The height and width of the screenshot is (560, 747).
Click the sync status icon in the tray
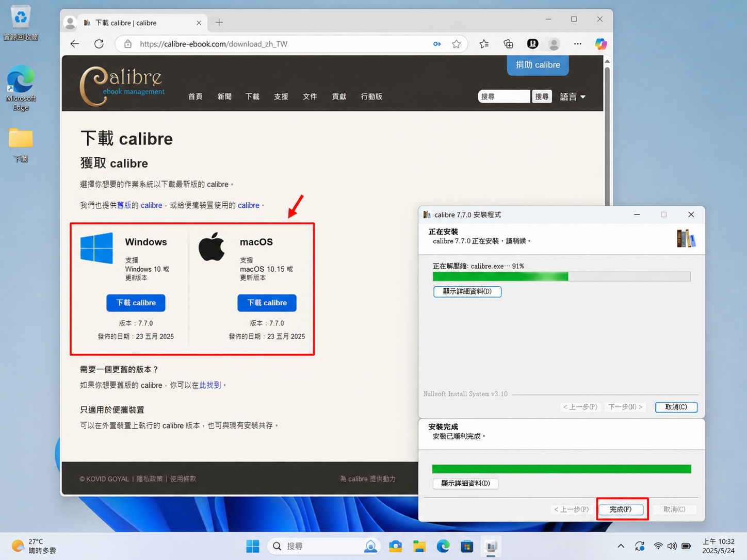(x=640, y=546)
